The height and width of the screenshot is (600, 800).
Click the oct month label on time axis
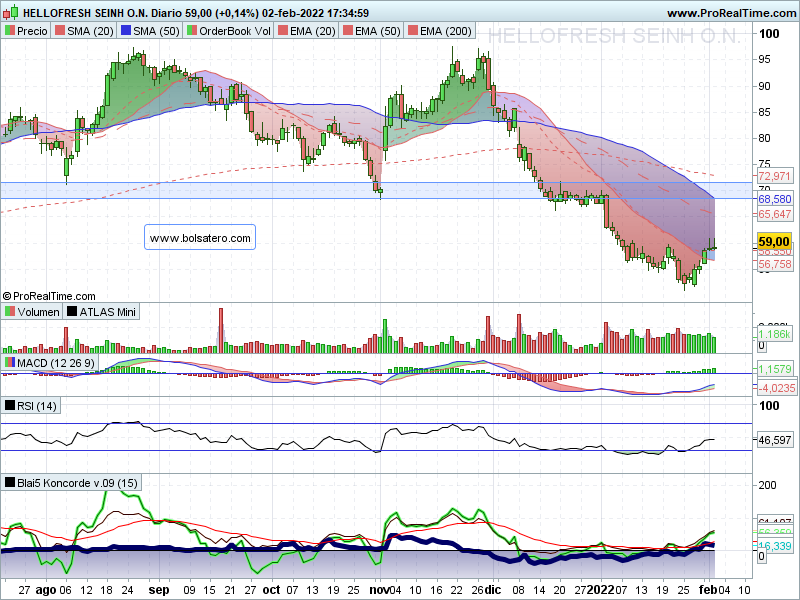[271, 590]
